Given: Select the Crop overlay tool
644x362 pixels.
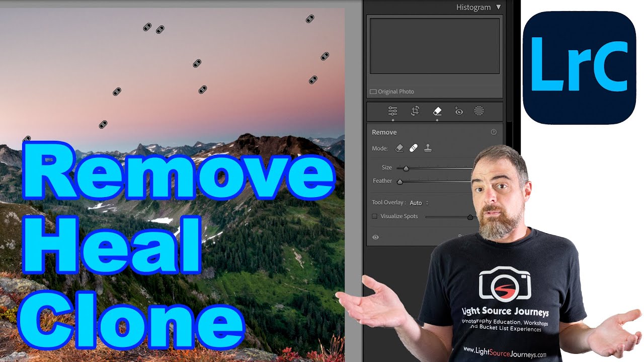Looking at the screenshot, I should tap(415, 111).
